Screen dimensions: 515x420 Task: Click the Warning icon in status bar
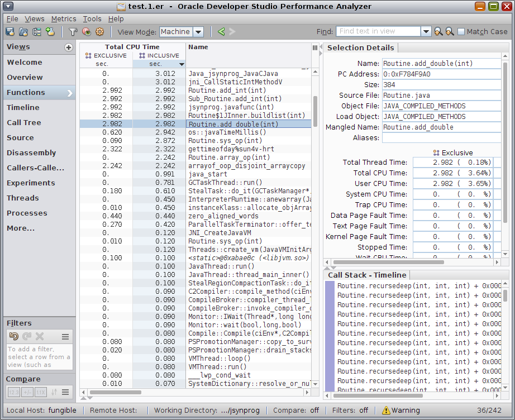[386, 410]
